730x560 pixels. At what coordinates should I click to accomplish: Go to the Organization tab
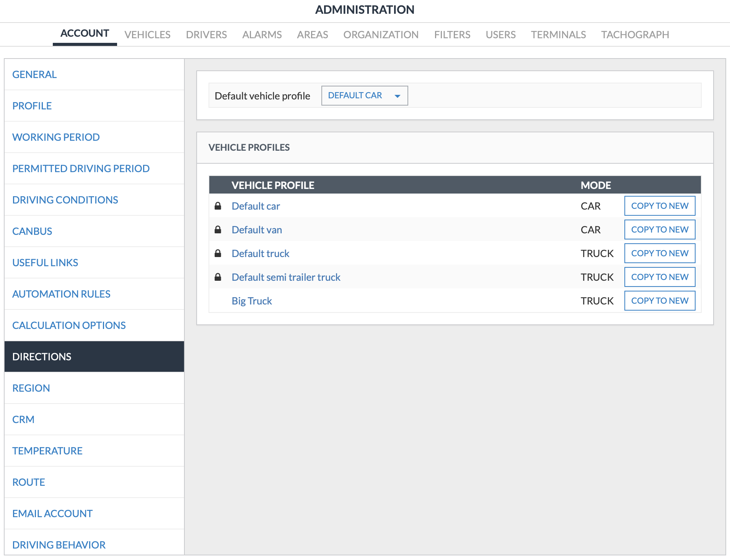point(381,35)
